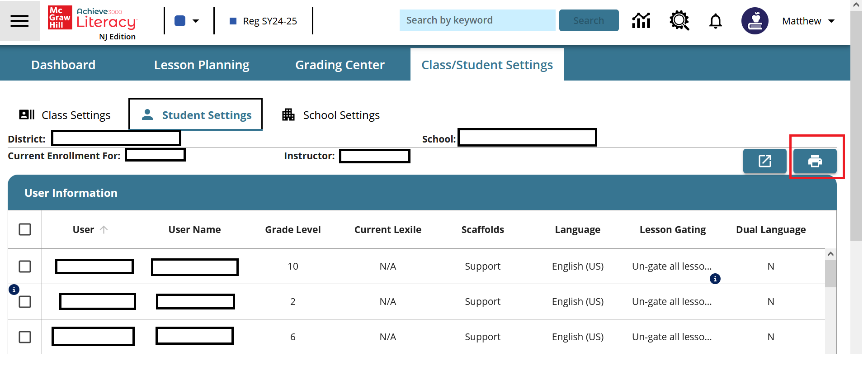
Task: Open the blue square class dropdown
Action: click(x=187, y=21)
